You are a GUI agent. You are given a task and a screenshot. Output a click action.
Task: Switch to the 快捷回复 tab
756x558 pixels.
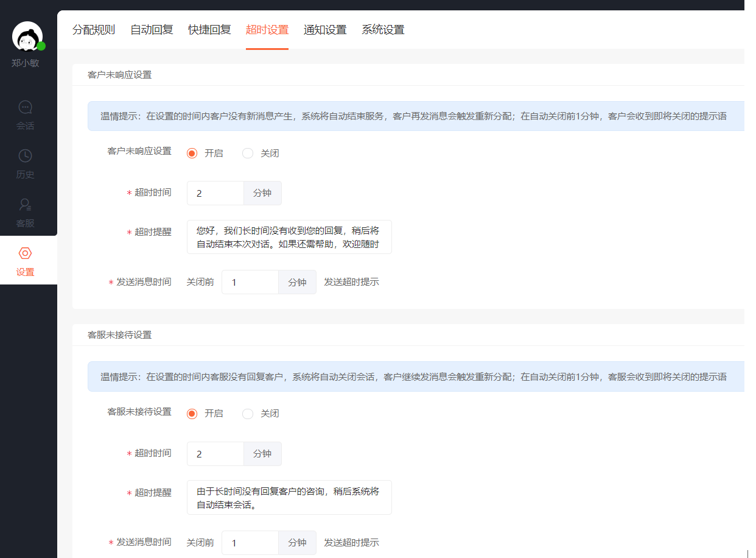coord(209,30)
